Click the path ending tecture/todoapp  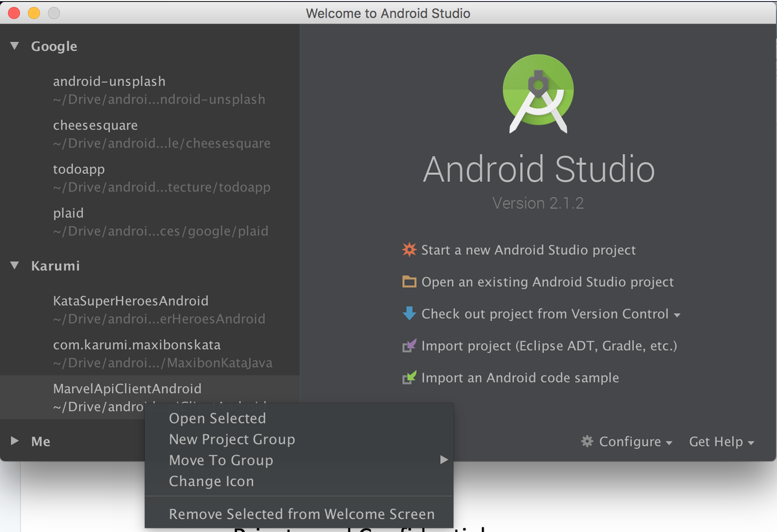pyautogui.click(x=162, y=188)
